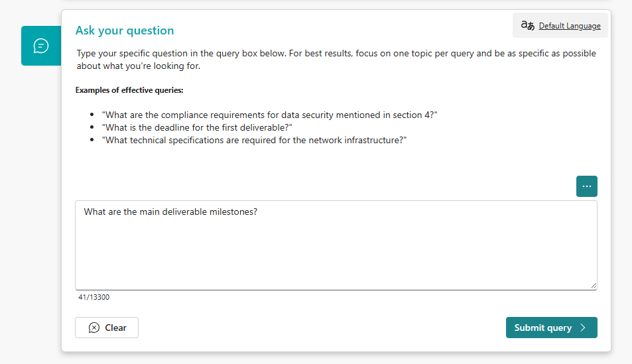Screen dimensions: 632x364
Task: Select the compliance requirements example query
Action: pos(269,115)
